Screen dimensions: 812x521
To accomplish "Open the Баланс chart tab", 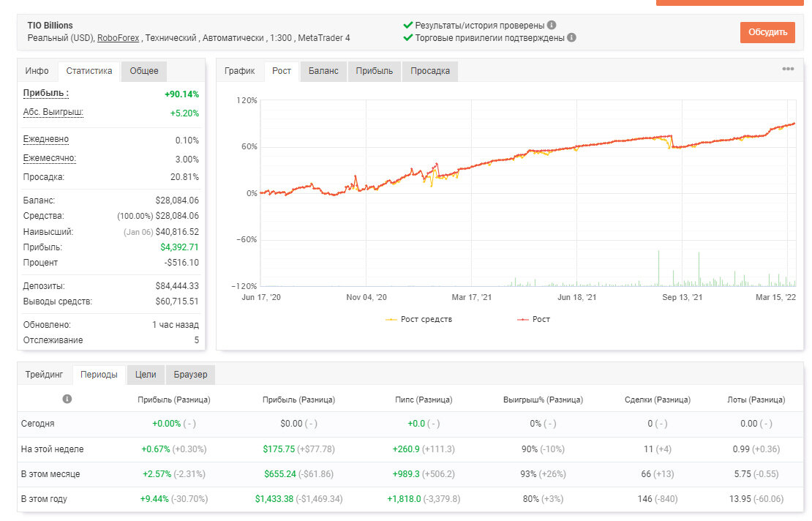I will click(323, 71).
